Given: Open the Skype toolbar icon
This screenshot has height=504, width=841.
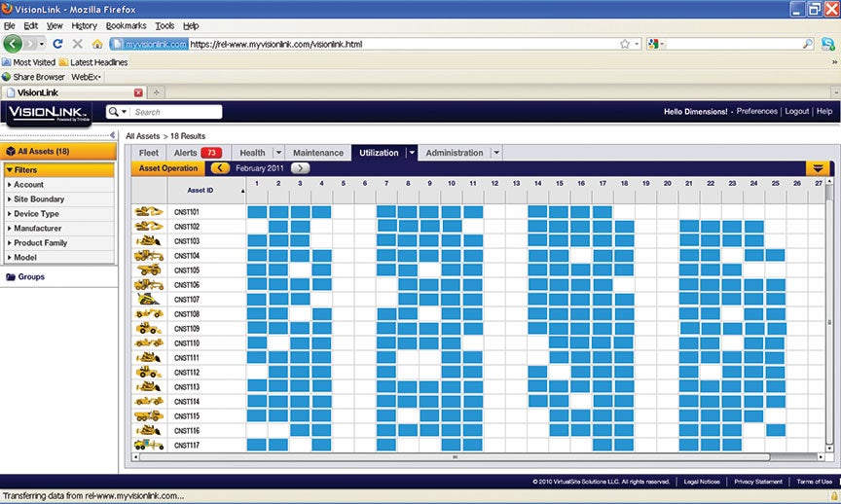Looking at the screenshot, I should pyautogui.click(x=828, y=44).
